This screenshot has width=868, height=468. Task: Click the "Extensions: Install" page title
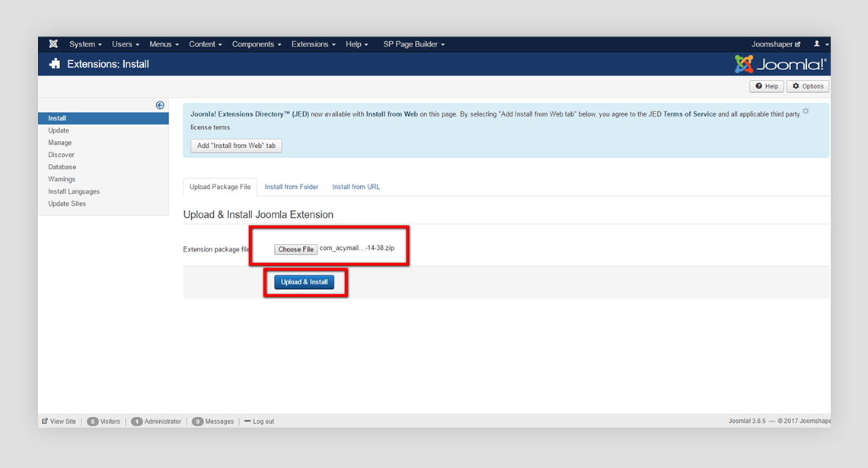pyautogui.click(x=108, y=64)
